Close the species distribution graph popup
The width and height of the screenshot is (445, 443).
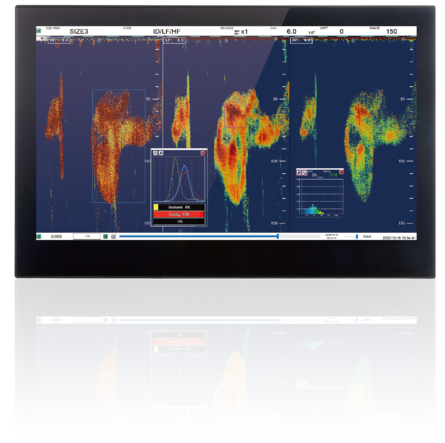click(x=203, y=153)
